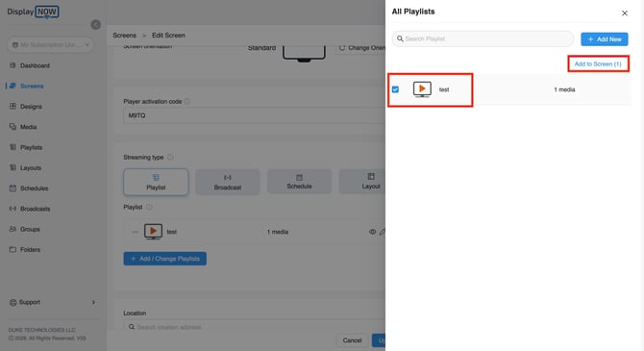Select the Broadcast streaming type
The width and height of the screenshot is (644, 351).
click(x=228, y=182)
